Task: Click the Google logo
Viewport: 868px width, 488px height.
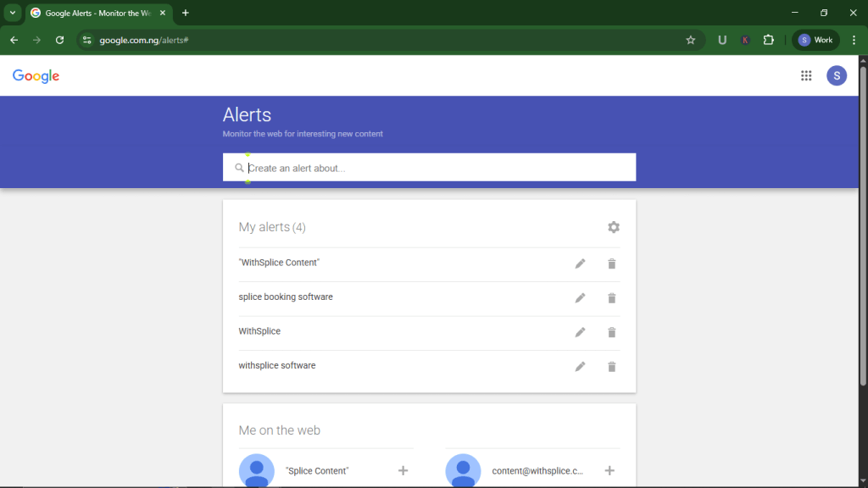Action: [x=36, y=76]
